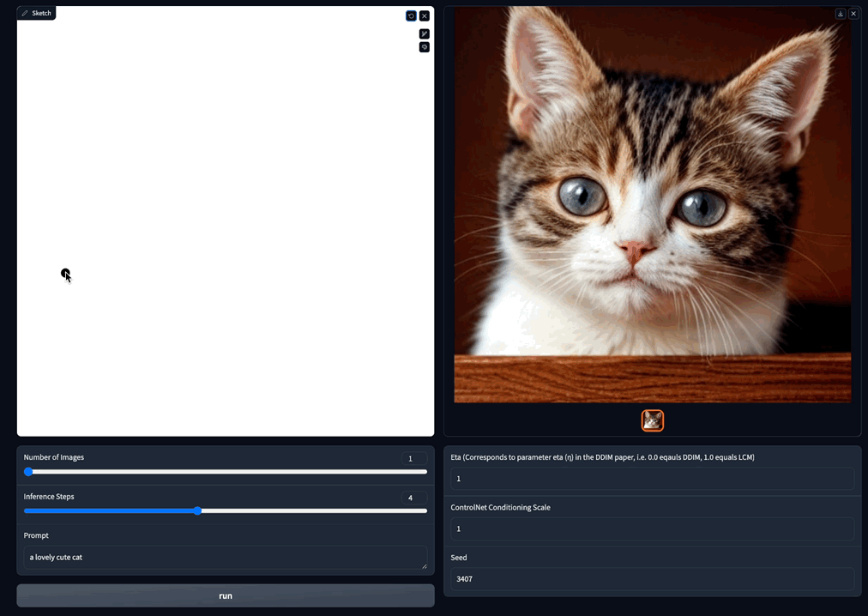Click the Prompt box resize handle
Image resolution: width=868 pixels, height=616 pixels.
(424, 565)
